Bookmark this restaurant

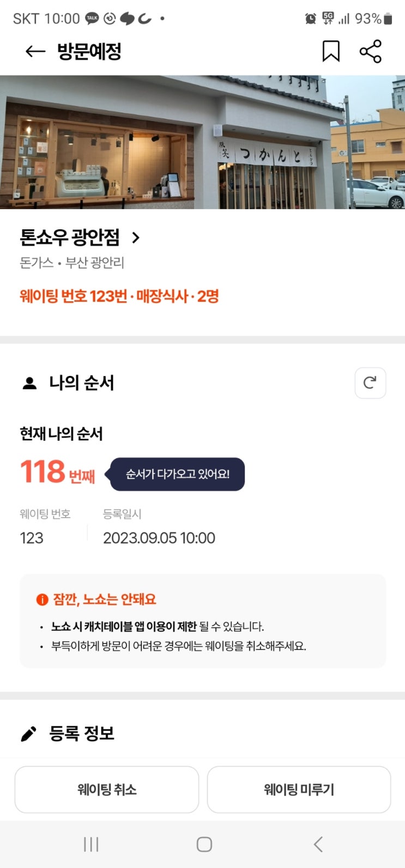pyautogui.click(x=331, y=52)
